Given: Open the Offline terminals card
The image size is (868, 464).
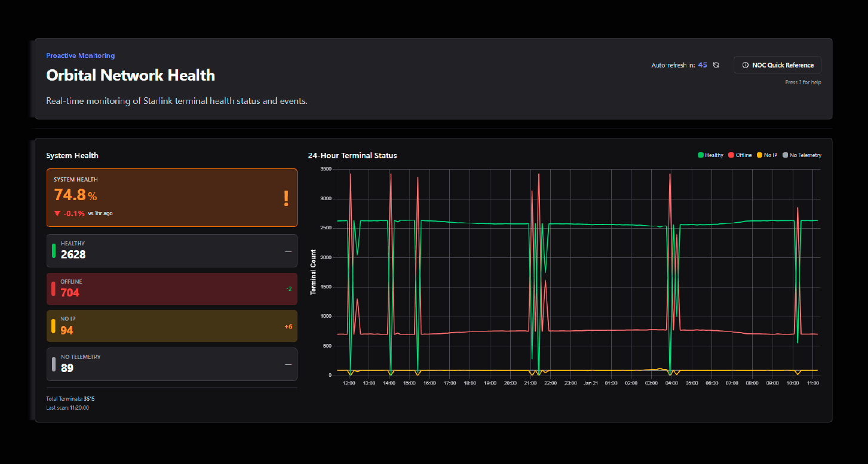Looking at the screenshot, I should [171, 289].
